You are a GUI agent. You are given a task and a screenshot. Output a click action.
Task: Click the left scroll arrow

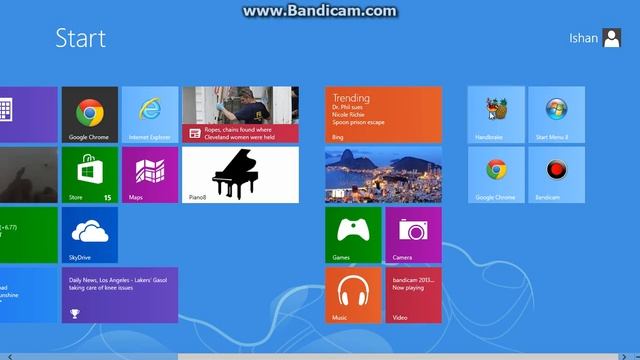[10, 357]
